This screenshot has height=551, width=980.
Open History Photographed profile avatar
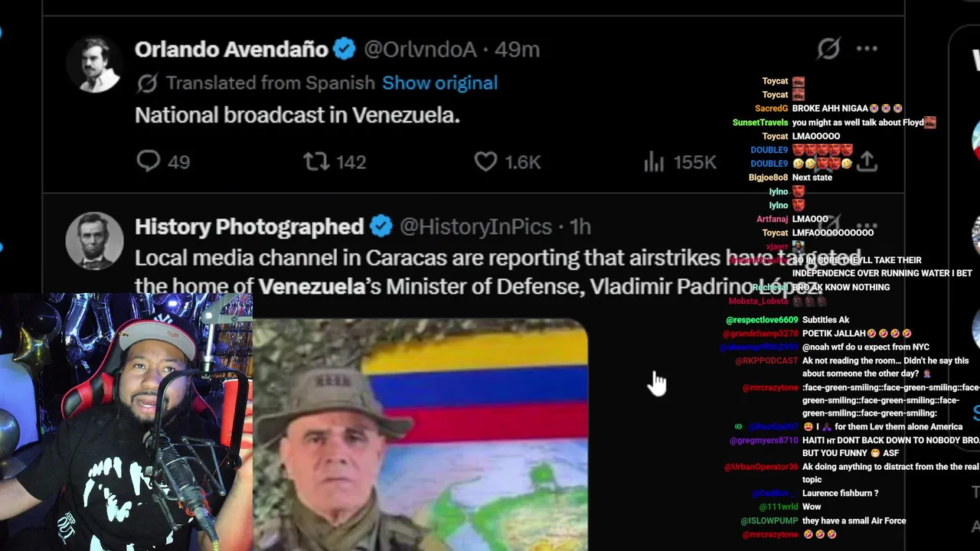coord(94,241)
